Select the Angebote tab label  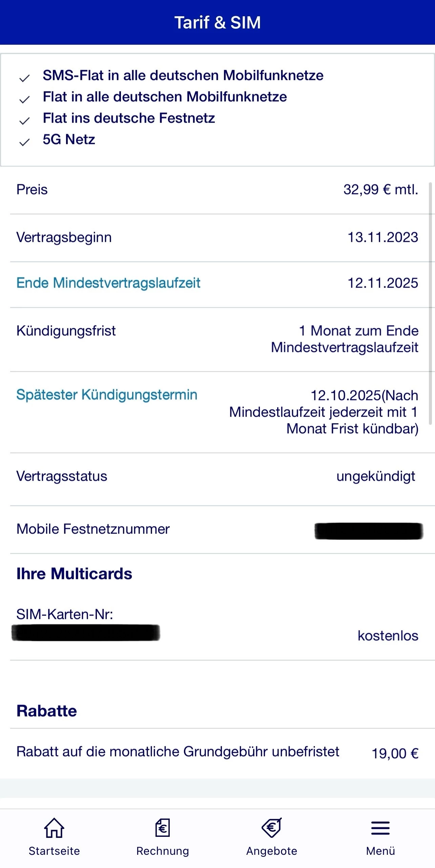(x=272, y=851)
